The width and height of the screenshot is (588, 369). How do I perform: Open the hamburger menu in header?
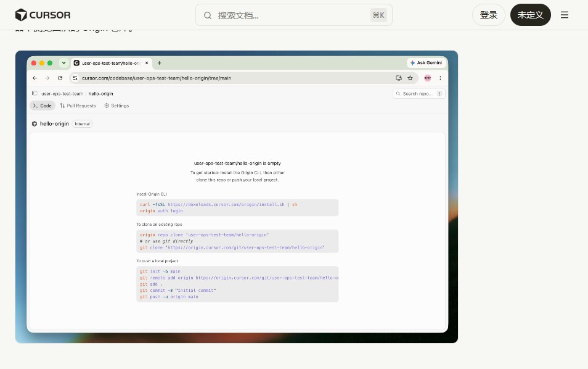[565, 15]
